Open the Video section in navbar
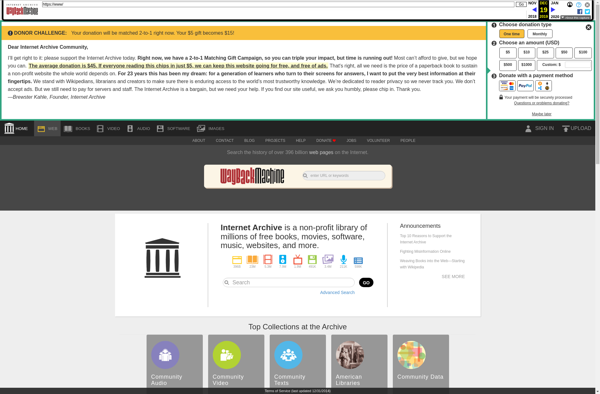The height and width of the screenshot is (394, 600). 108,129
